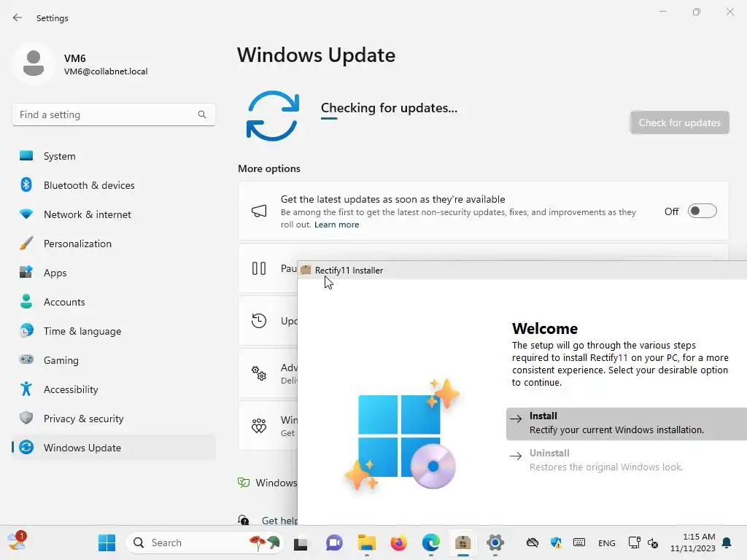Click in the Find a setting search box

pyautogui.click(x=113, y=114)
